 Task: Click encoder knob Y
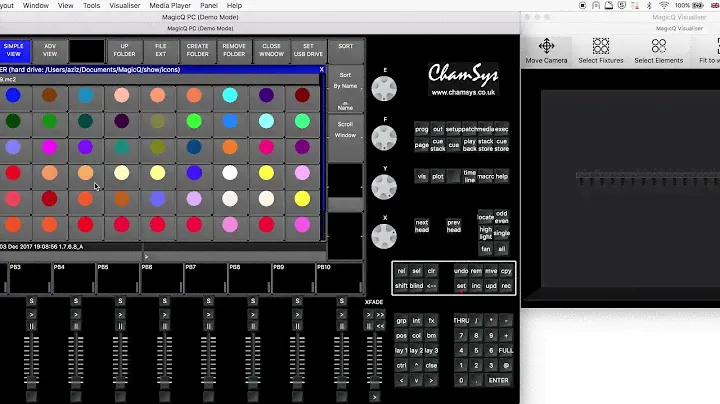(383, 187)
